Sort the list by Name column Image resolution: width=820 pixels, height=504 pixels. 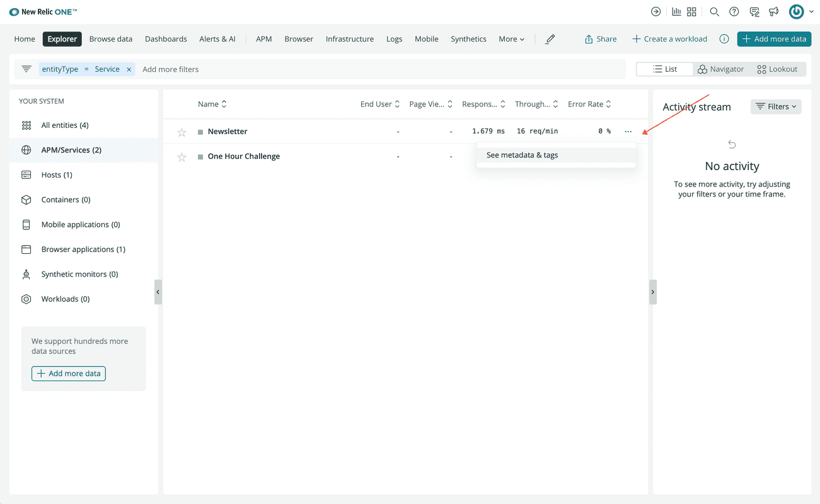pos(212,104)
